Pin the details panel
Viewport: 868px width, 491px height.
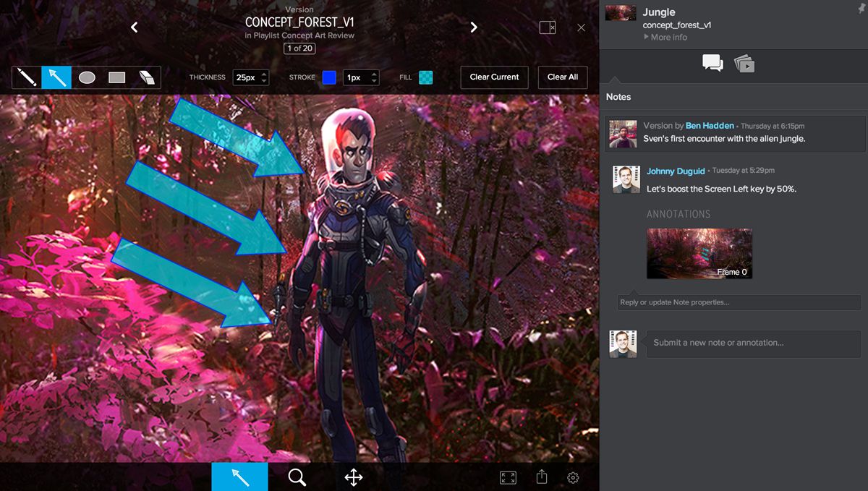pos(860,8)
